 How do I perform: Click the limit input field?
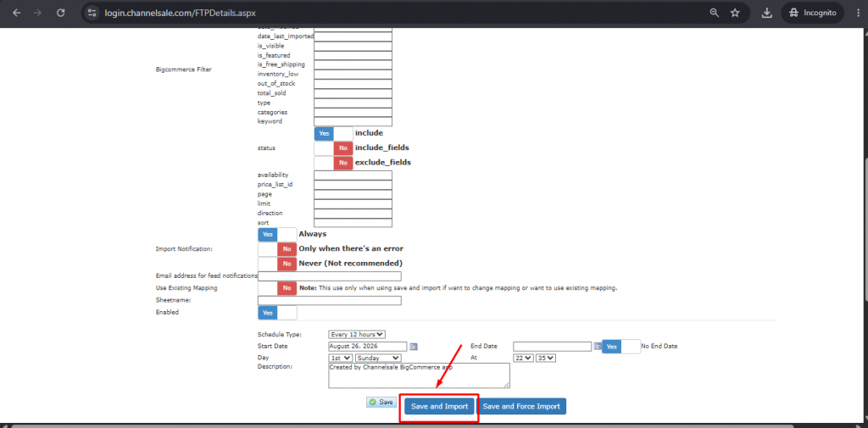pos(353,203)
